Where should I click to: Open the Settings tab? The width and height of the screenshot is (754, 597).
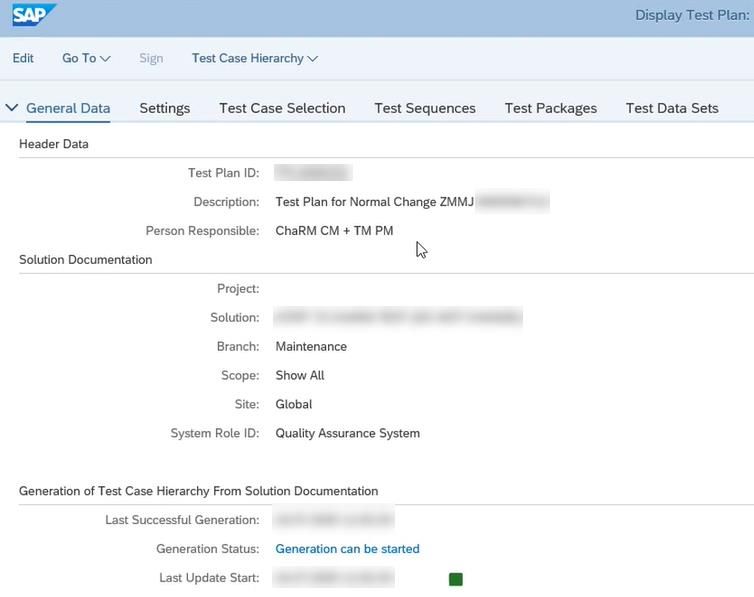coord(164,108)
